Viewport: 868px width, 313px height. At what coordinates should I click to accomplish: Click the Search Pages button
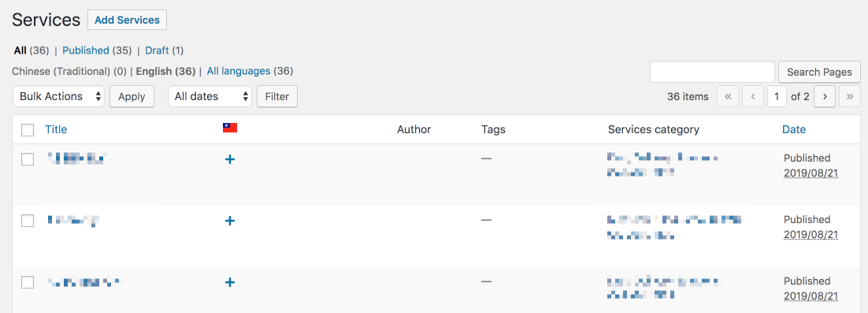[819, 72]
